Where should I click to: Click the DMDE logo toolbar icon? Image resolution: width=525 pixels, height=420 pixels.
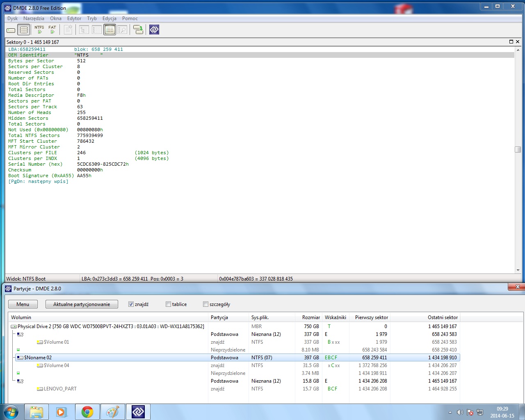click(154, 30)
